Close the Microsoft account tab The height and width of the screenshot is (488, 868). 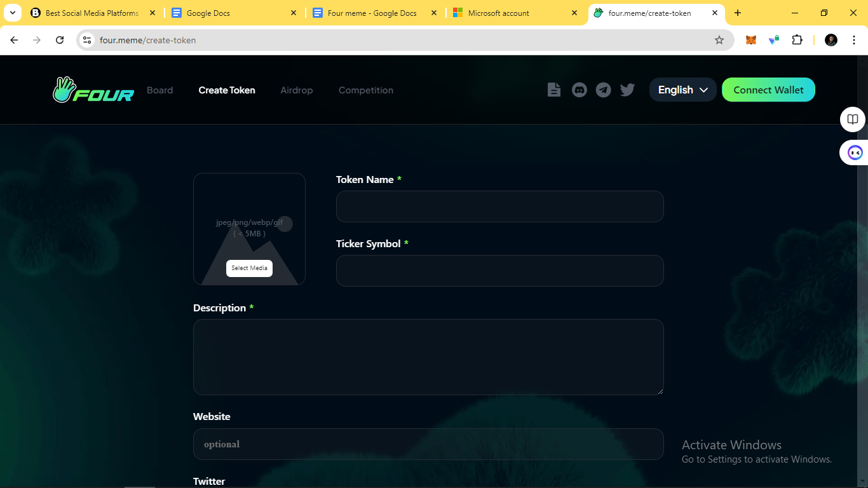click(574, 13)
